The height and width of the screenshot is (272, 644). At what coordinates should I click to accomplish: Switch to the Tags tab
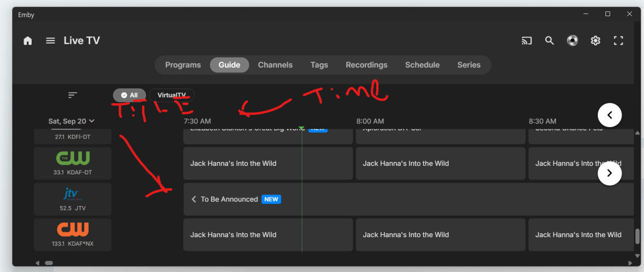pos(319,65)
